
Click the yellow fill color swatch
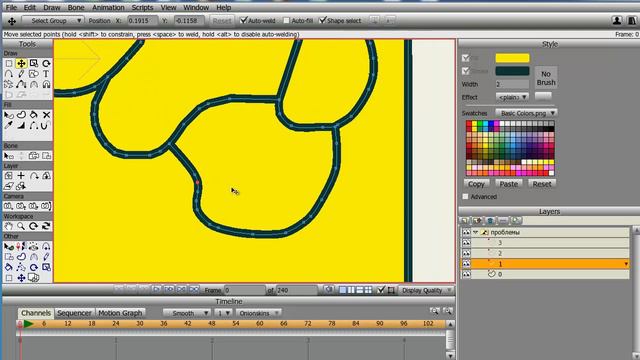(x=512, y=58)
